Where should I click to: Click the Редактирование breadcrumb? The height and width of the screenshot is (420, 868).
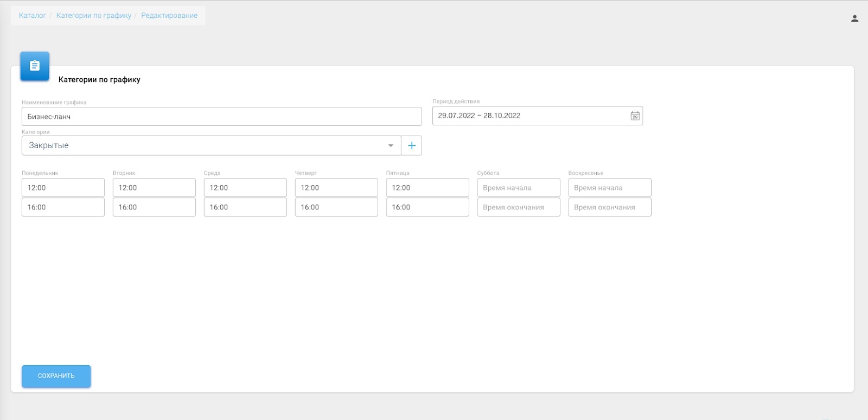(x=169, y=16)
